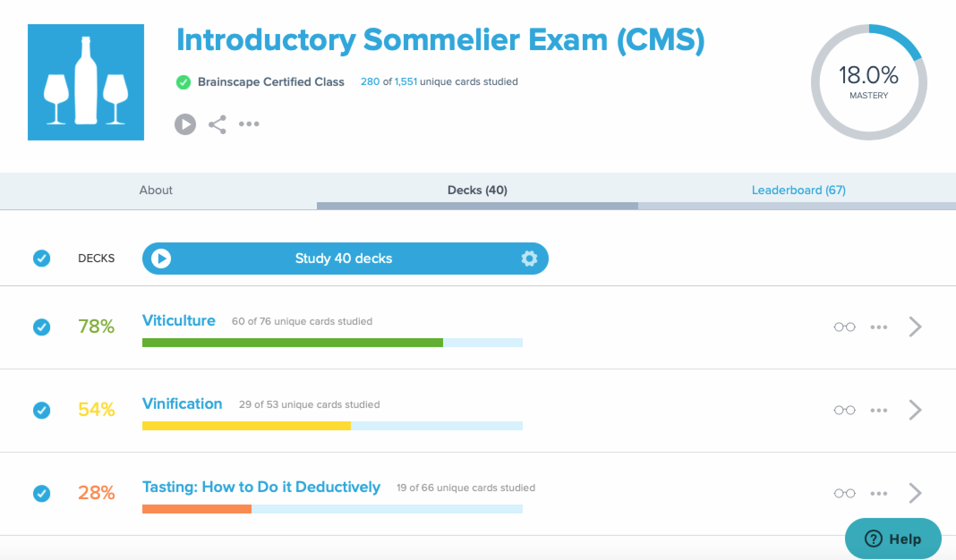
Task: Switch to the About tab
Action: (155, 190)
